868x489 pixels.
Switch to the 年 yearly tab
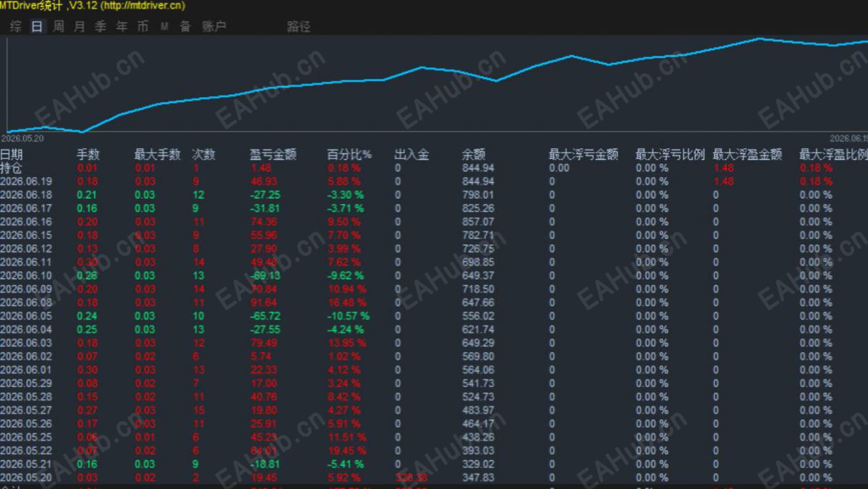(x=122, y=27)
